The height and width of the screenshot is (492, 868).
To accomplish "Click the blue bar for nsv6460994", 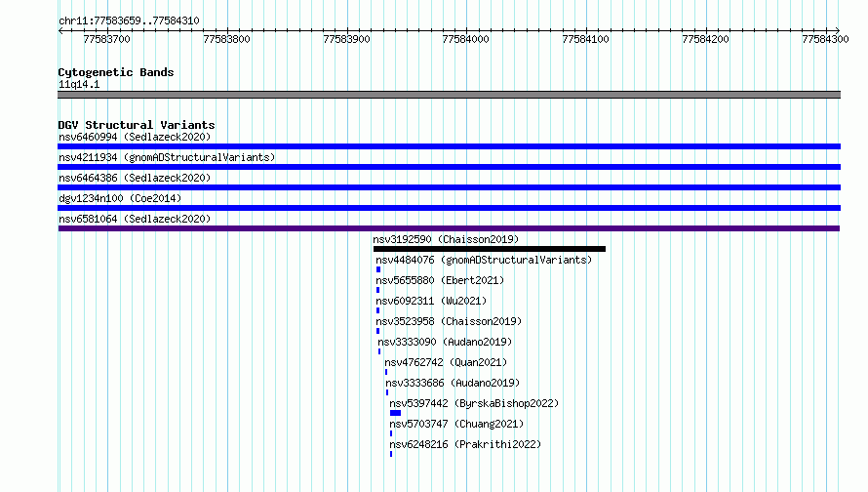I will click(x=449, y=146).
